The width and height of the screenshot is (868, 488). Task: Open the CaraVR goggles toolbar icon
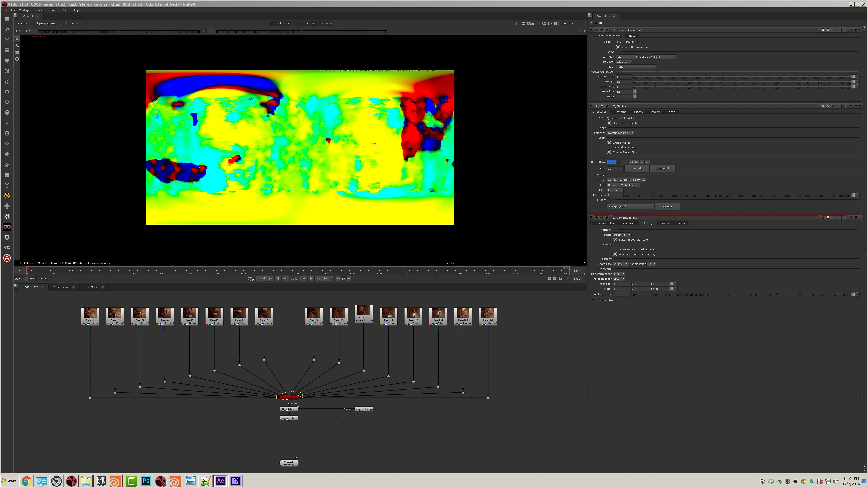[7, 227]
